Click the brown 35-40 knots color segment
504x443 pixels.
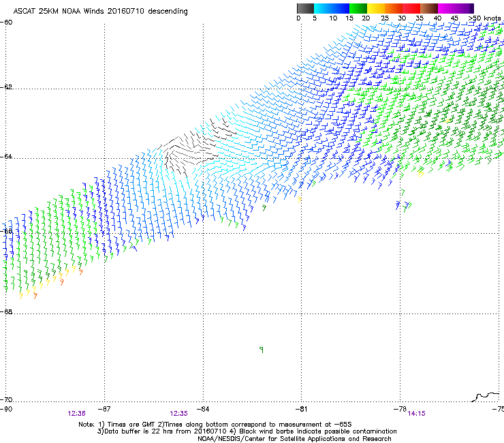pyautogui.click(x=429, y=8)
